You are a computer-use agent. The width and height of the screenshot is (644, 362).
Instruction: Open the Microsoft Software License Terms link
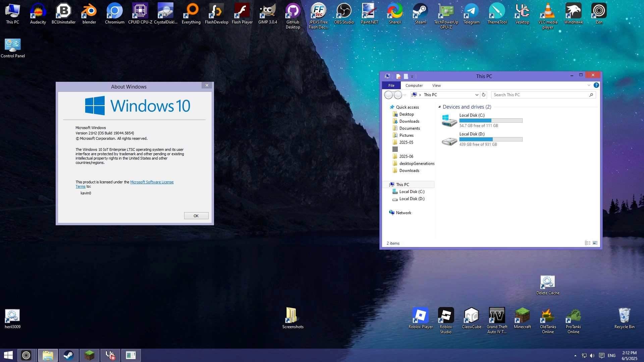(152, 182)
